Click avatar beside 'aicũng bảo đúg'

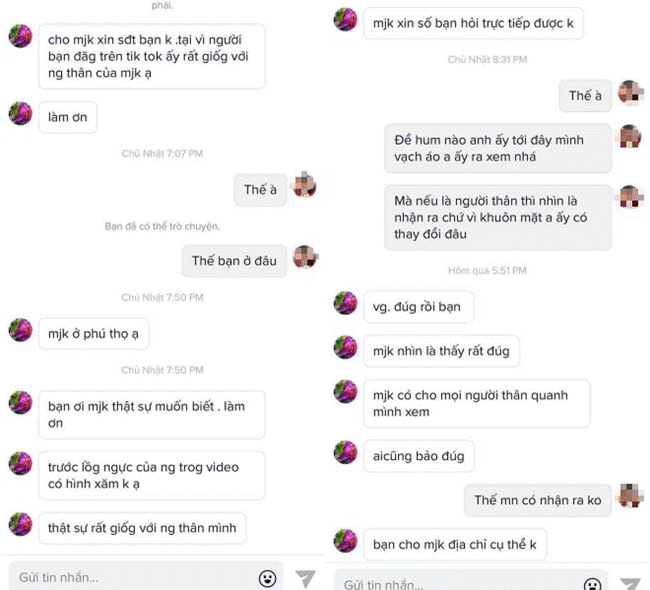click(x=345, y=452)
